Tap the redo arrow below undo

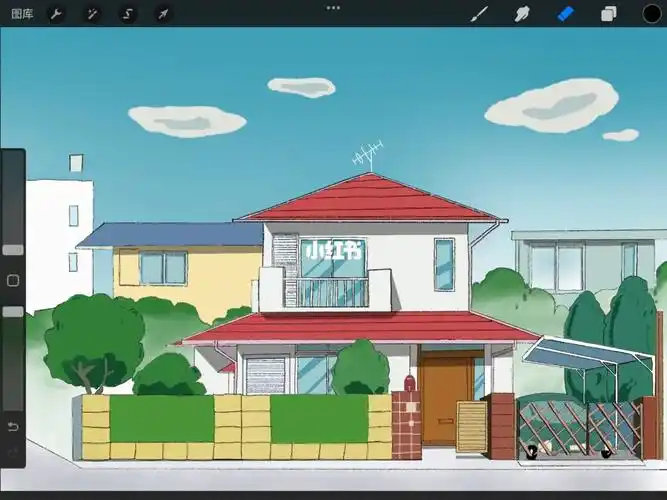(13, 453)
